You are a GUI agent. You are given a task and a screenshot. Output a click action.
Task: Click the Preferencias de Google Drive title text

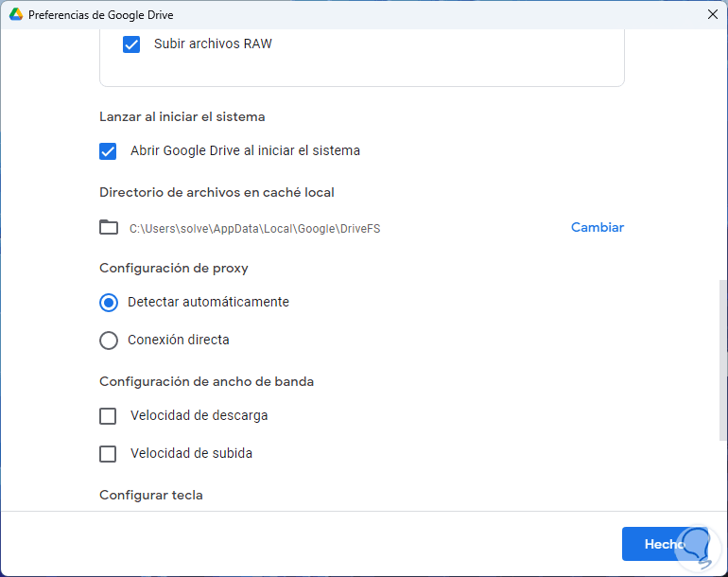click(101, 15)
